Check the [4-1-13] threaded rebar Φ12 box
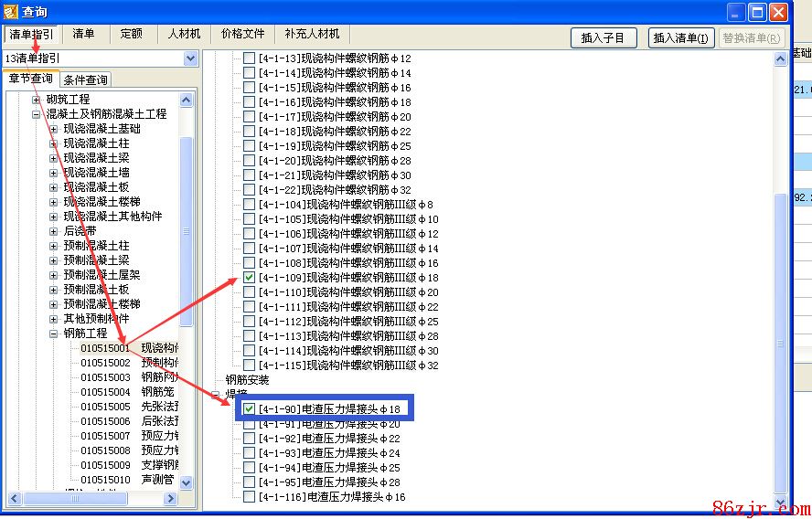 (x=249, y=58)
